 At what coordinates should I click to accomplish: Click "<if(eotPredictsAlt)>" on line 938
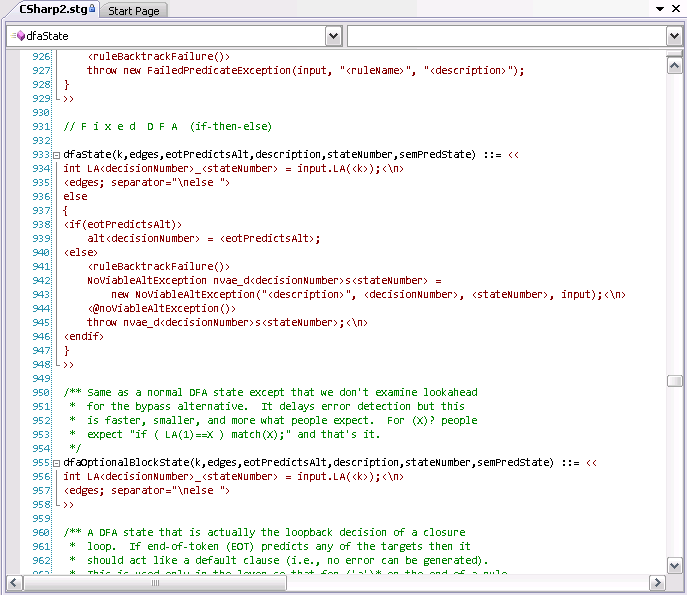pos(122,225)
